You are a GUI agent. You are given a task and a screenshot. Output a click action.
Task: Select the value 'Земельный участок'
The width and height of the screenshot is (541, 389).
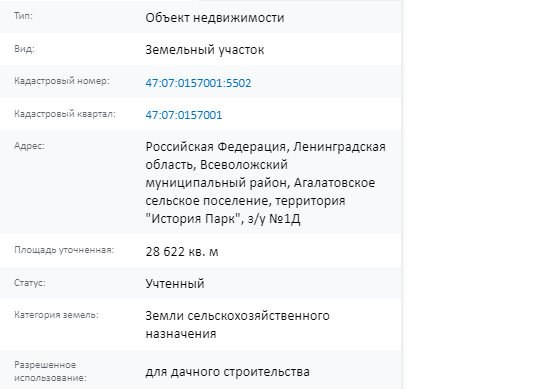pos(205,50)
